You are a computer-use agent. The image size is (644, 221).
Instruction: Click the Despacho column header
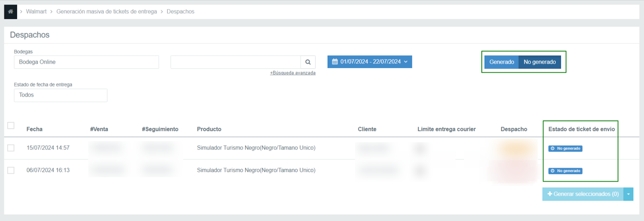[x=514, y=129]
